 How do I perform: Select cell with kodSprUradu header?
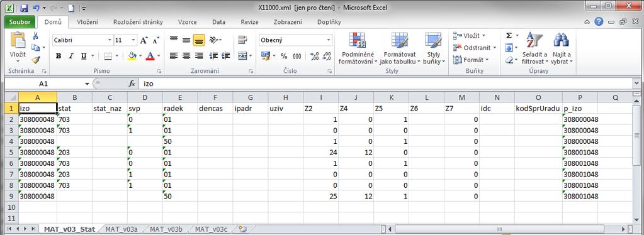point(538,108)
